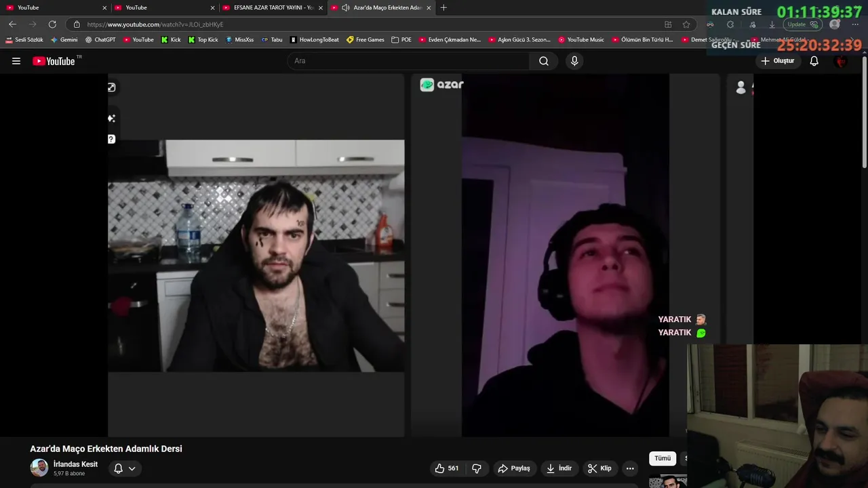The image size is (868, 488).
Task: Click the Azar logo in the video
Action: pos(441,85)
